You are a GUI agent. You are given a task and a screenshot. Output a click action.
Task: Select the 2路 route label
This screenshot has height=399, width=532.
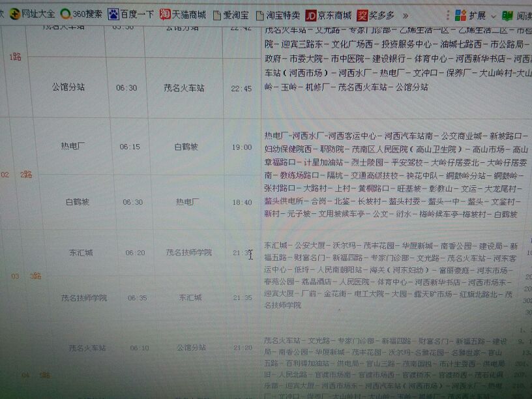coord(26,175)
